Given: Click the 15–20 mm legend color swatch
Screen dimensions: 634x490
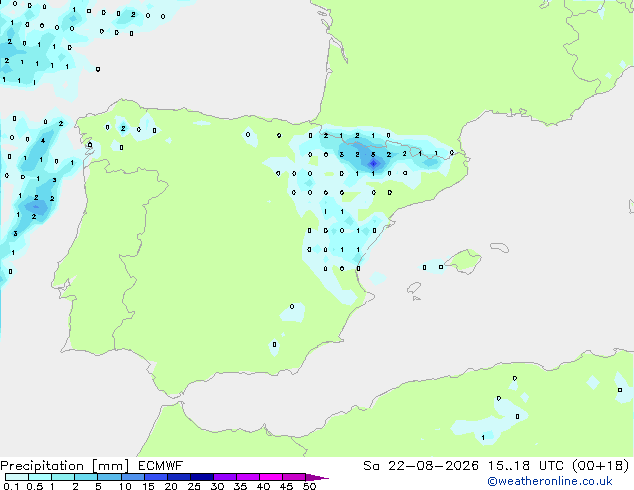Looking at the screenshot, I should pyautogui.click(x=156, y=477).
